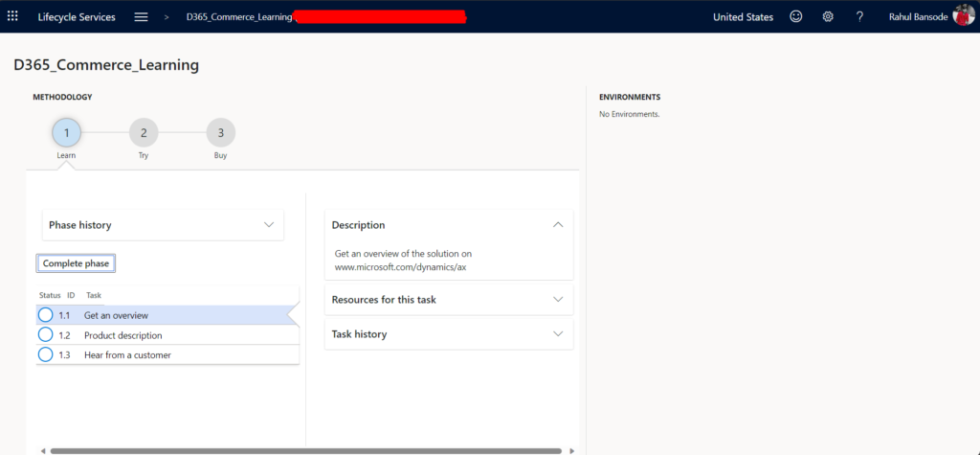Mark task 1.1 status circle complete
The image size is (980, 455).
[x=46, y=315]
